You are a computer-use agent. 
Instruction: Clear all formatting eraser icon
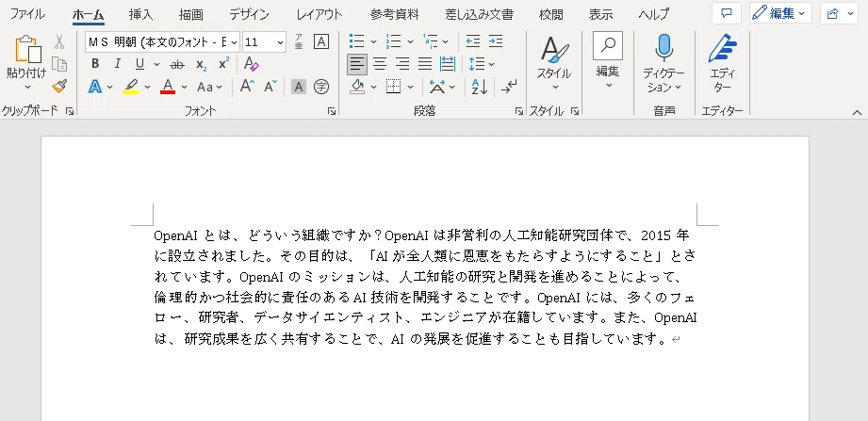click(x=252, y=64)
